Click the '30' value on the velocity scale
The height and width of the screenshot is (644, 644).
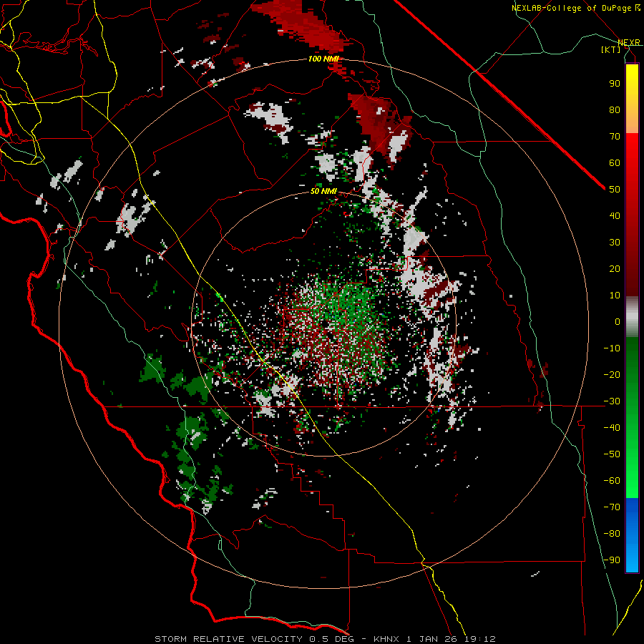[615, 243]
